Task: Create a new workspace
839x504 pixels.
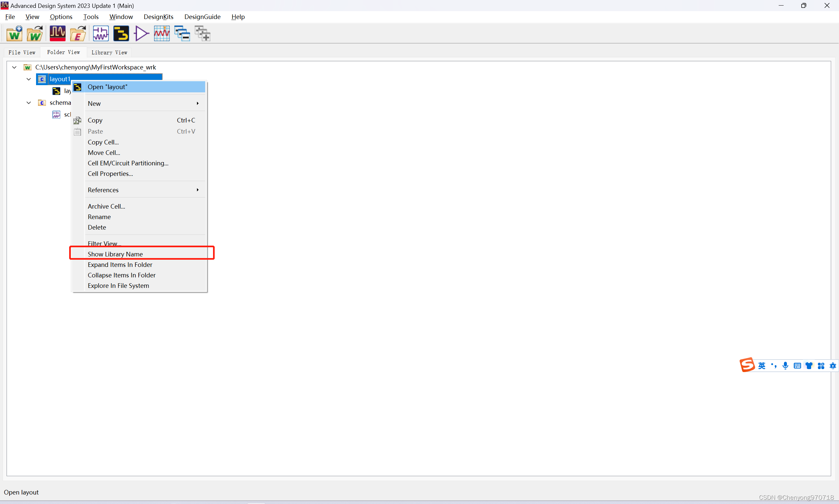Action: 14,33
